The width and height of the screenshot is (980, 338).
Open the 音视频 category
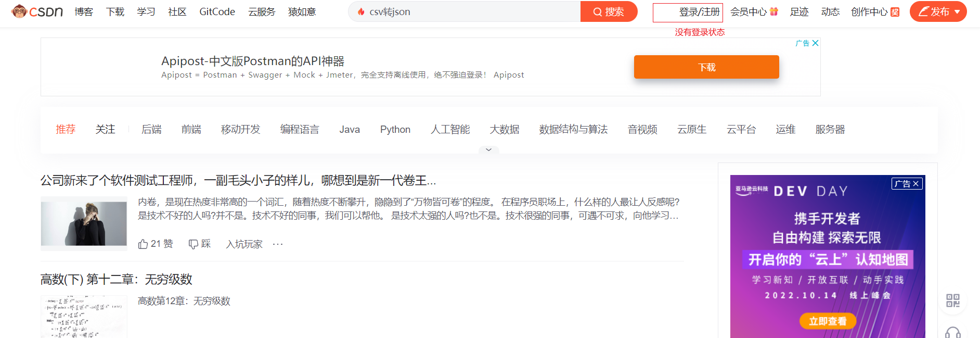coord(642,129)
